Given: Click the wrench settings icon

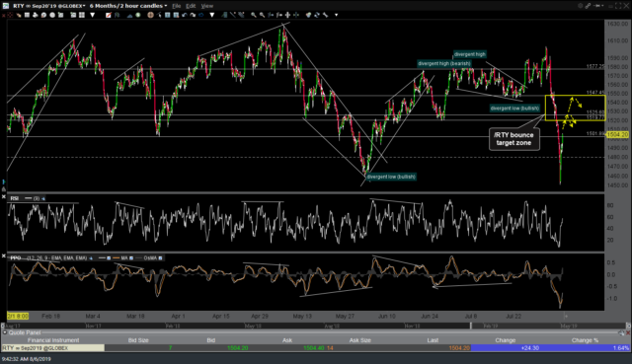Looking at the screenshot, I should click(x=325, y=15).
